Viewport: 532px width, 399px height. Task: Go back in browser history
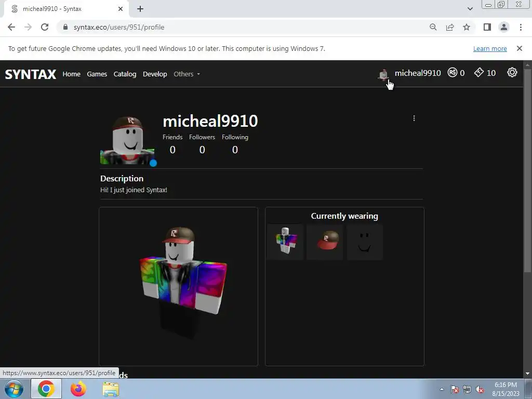click(11, 27)
